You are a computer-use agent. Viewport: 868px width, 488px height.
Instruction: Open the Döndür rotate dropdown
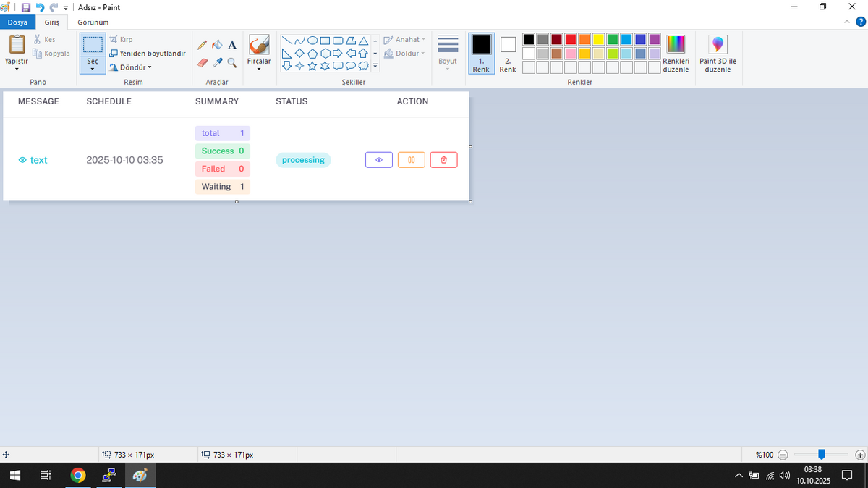(x=131, y=67)
